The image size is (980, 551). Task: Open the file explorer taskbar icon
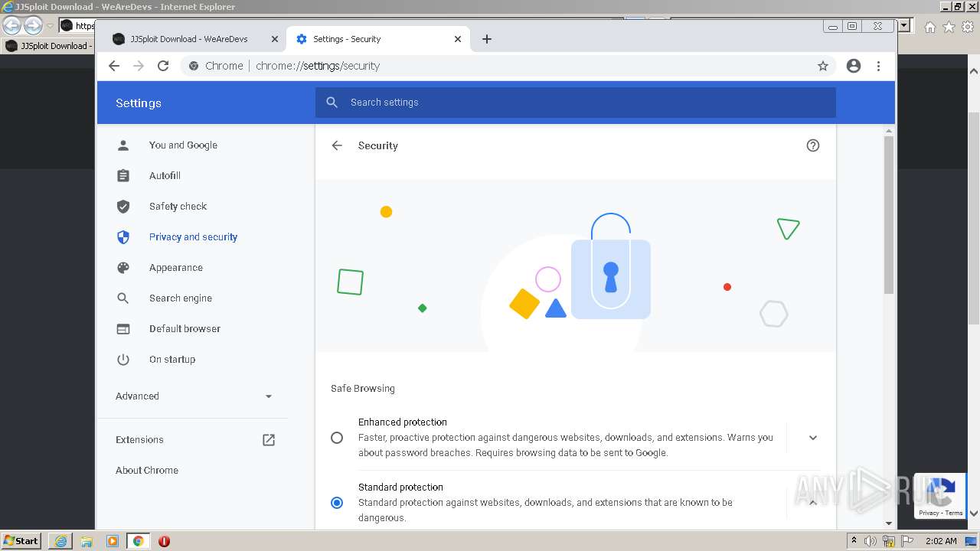pos(87,541)
